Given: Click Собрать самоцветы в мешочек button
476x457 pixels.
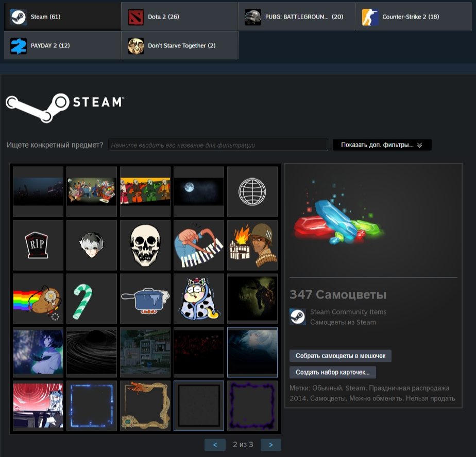Looking at the screenshot, I should [x=342, y=355].
